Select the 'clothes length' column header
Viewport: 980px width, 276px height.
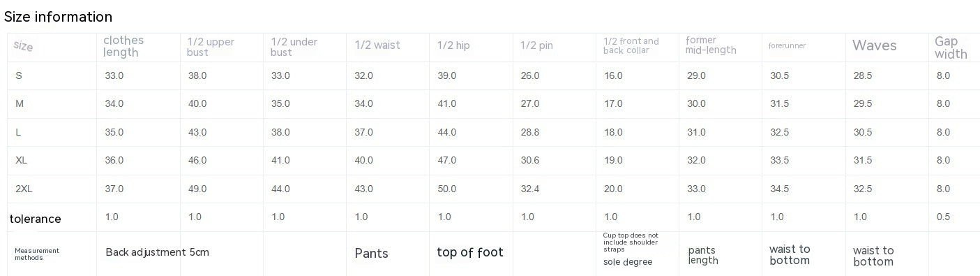coord(123,47)
